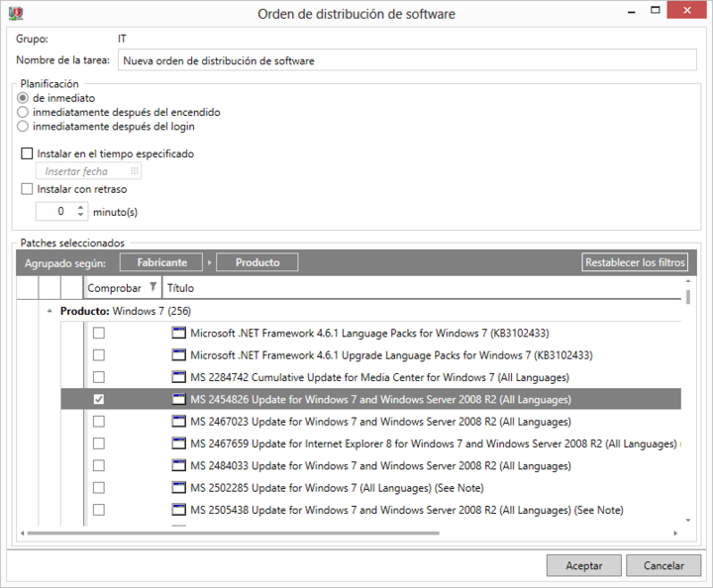This screenshot has width=713, height=588.
Task: Click the 'Nombre de la tarea' text field
Action: [x=407, y=60]
